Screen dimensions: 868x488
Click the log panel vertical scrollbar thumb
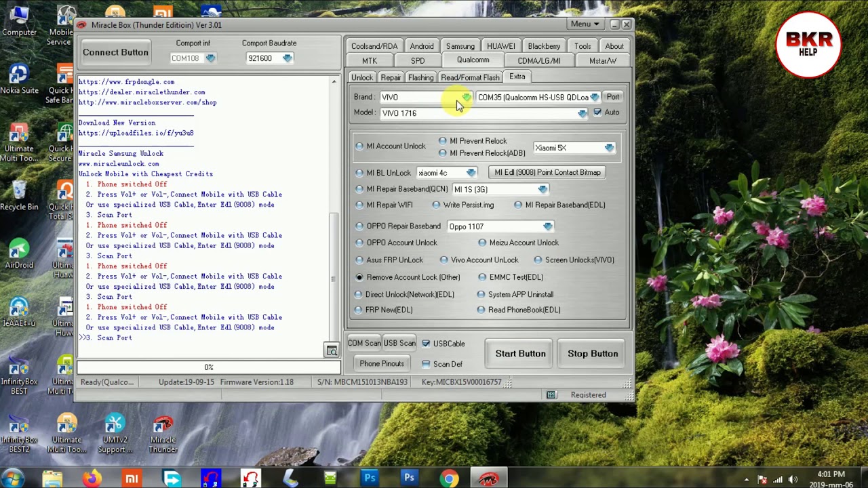[x=333, y=279]
